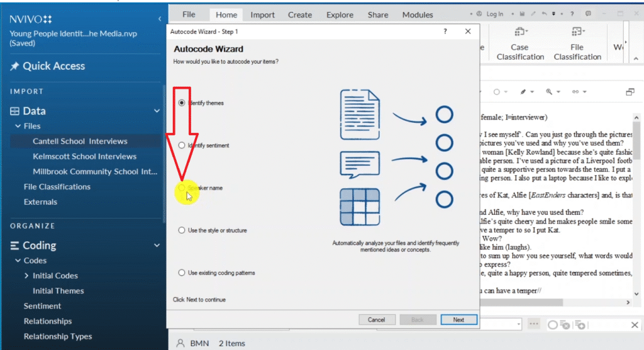Click the highlighter pen tool icon
This screenshot has width=644, height=350.
point(523,92)
